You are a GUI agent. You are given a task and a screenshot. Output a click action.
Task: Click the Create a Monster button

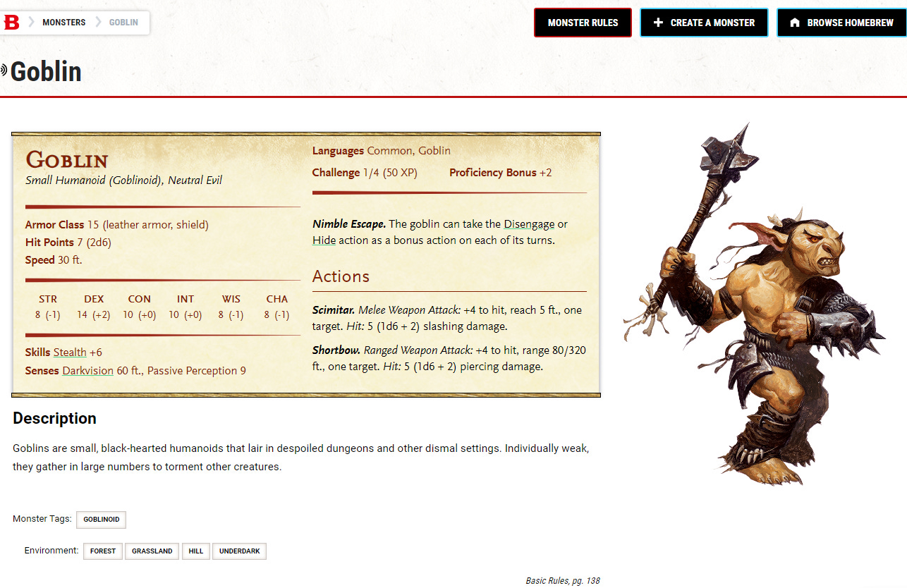703,23
